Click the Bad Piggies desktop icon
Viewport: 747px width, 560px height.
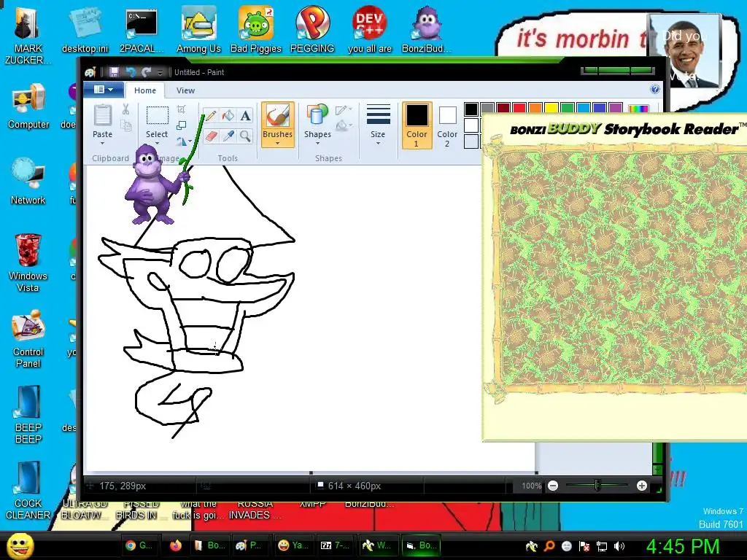(x=256, y=24)
